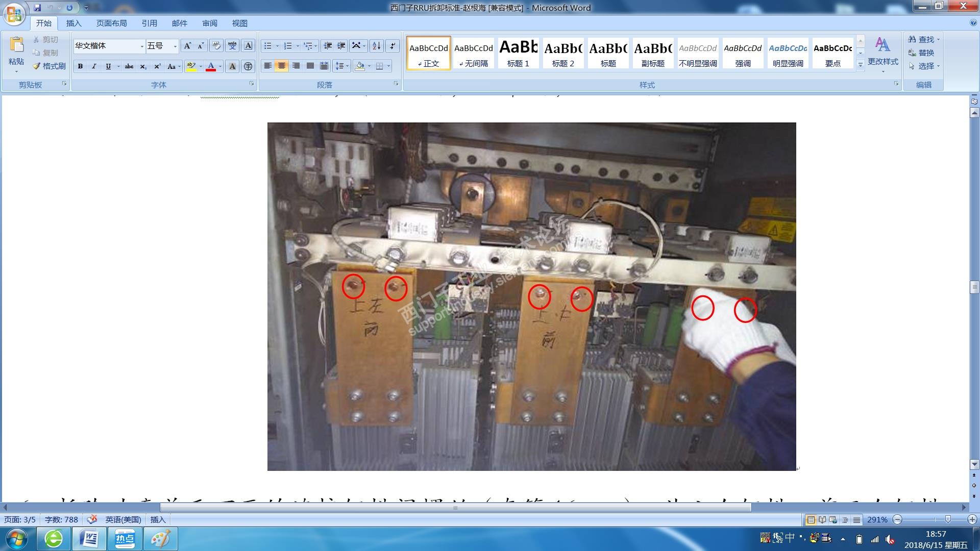Click the red font color button
980x551 pixels.
210,66
